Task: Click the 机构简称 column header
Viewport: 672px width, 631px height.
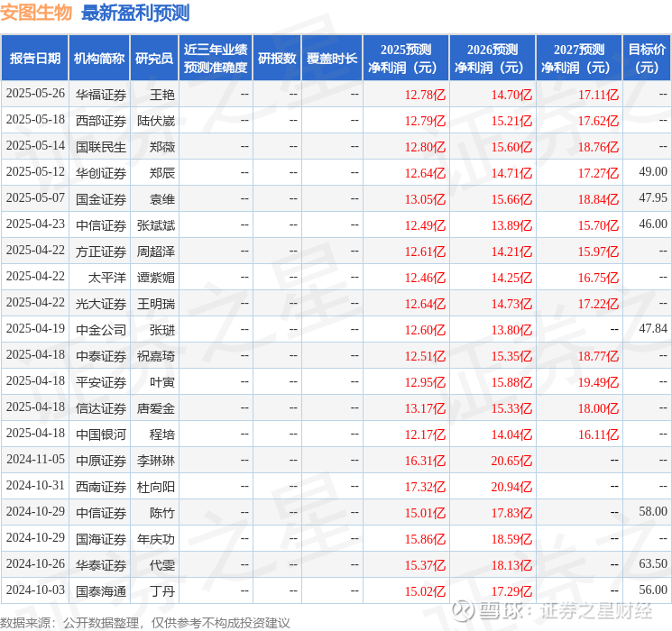Action: click(99, 58)
